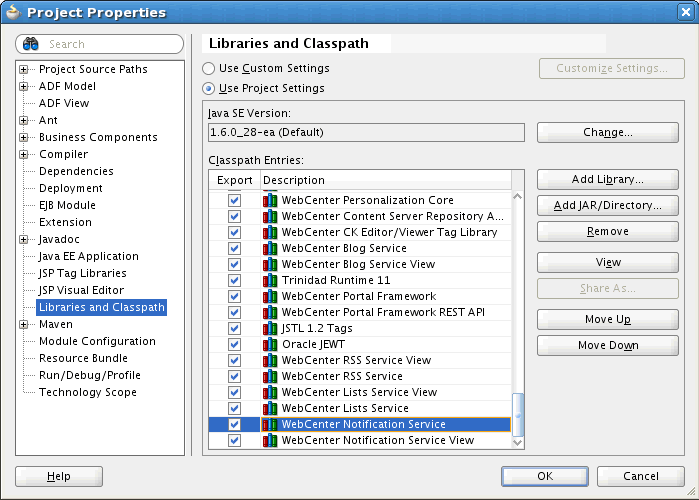Uncheck export for WebCenter Personalization Core
Screen dimensions: 699x500
(x=234, y=200)
